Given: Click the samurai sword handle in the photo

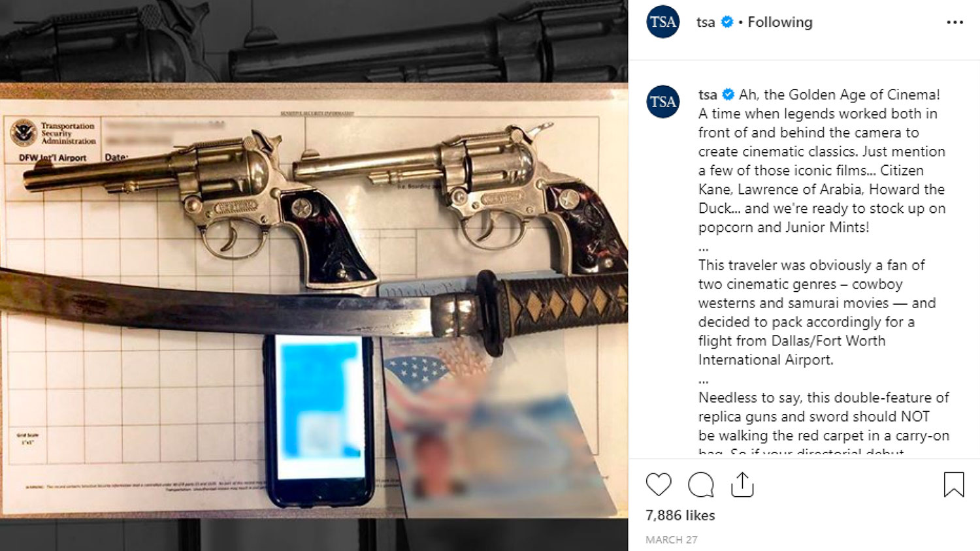Looking at the screenshot, I should [555, 305].
